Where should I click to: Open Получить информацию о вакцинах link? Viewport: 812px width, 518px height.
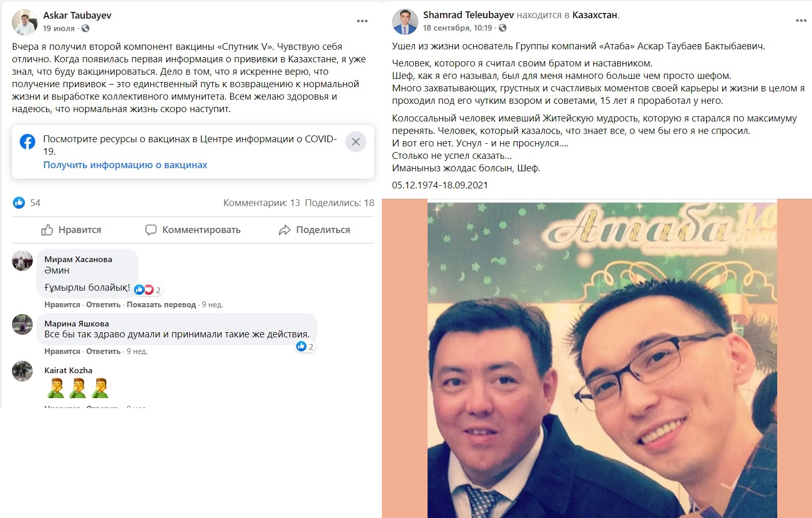click(125, 165)
